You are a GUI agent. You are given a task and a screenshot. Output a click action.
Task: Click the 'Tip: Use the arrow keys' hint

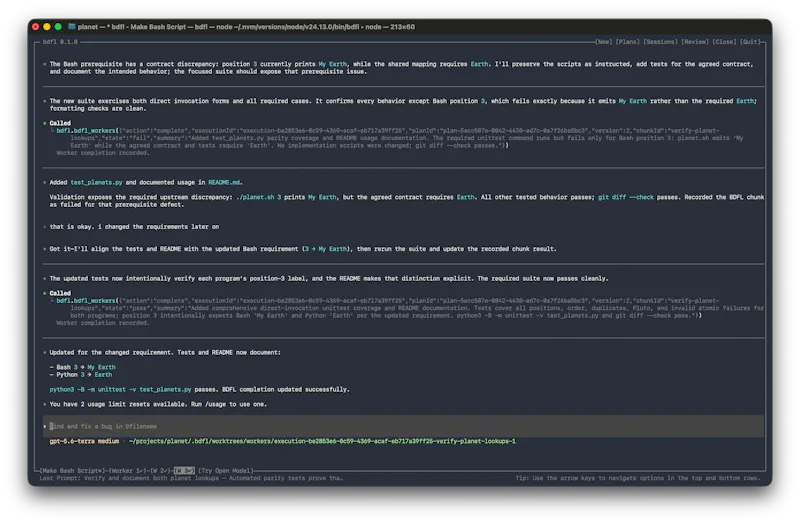pos(638,478)
